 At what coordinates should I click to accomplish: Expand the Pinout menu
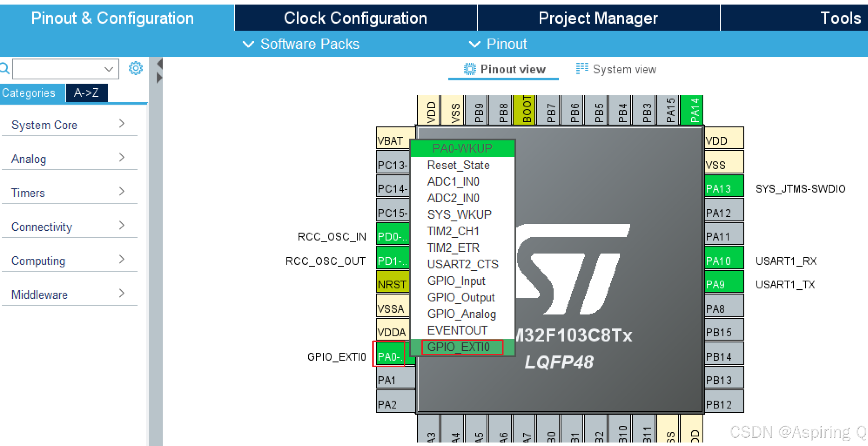[498, 44]
